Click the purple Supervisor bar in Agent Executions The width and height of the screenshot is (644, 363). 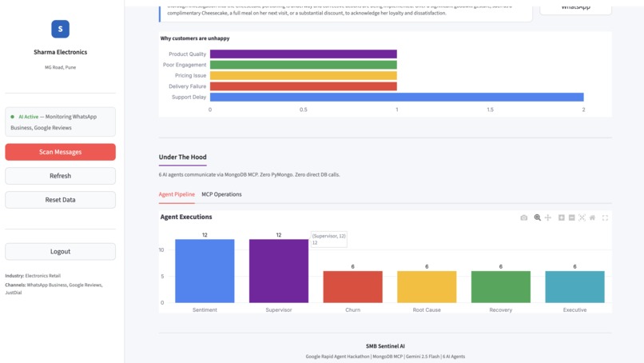pyautogui.click(x=279, y=271)
